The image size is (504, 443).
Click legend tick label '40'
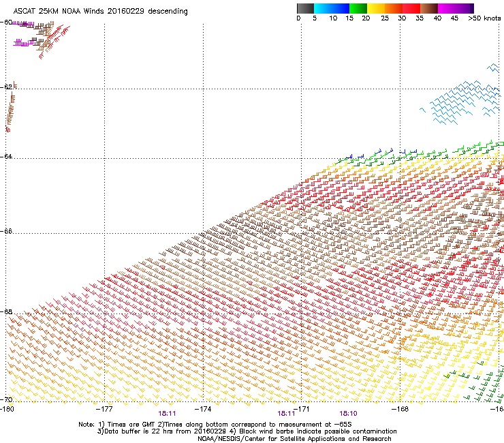[437, 18]
